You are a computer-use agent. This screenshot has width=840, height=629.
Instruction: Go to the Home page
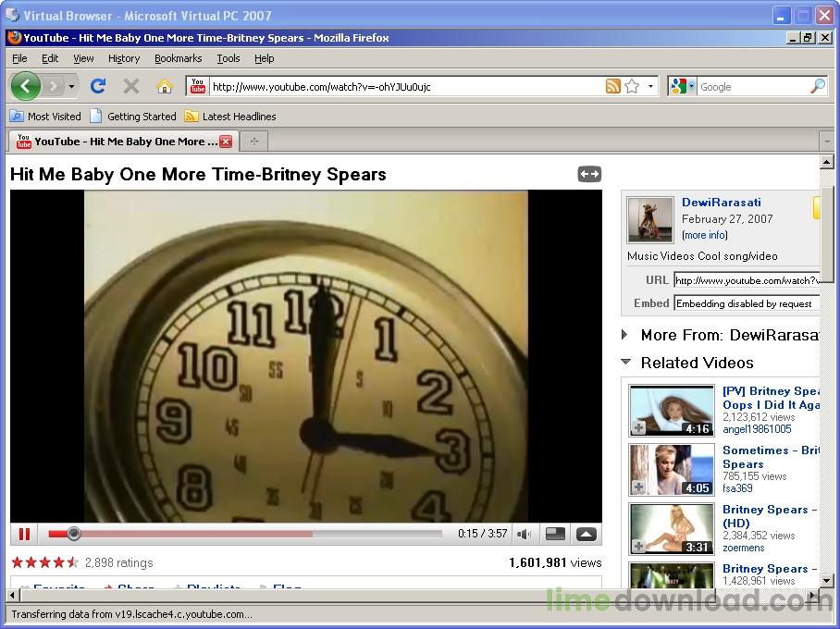click(165, 86)
